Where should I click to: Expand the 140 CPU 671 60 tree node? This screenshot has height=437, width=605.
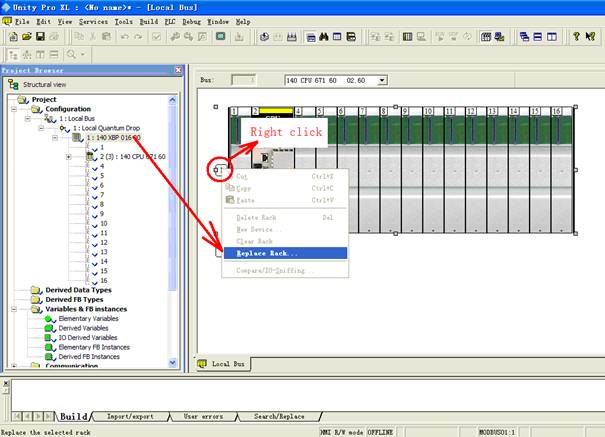click(x=68, y=156)
